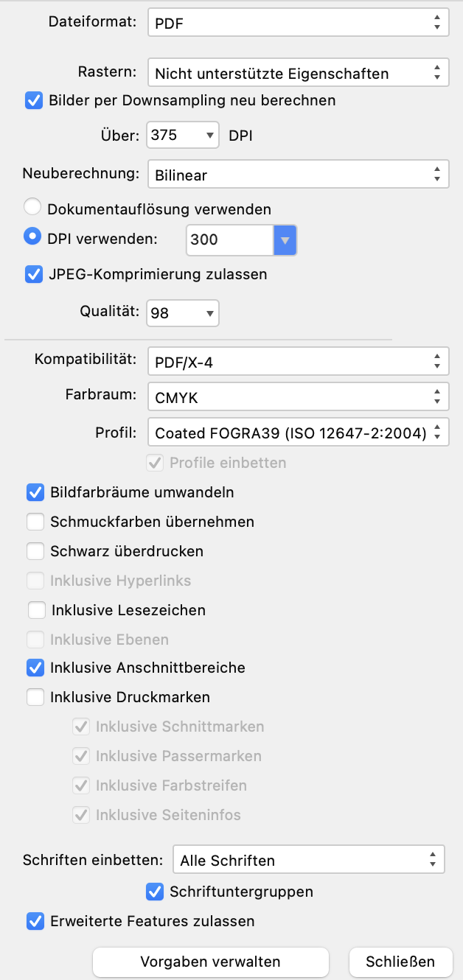Click the Vorgaben verwalten button
This screenshot has width=463, height=980.
pos(210,961)
